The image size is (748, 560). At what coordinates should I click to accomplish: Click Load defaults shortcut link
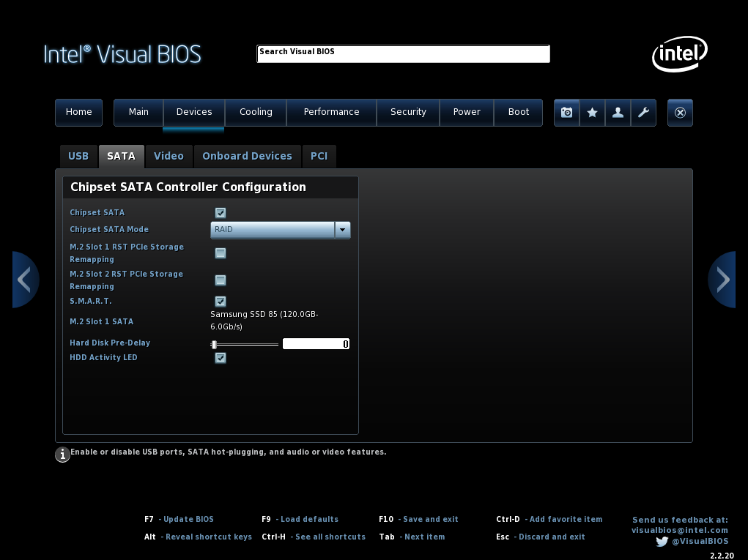310,519
